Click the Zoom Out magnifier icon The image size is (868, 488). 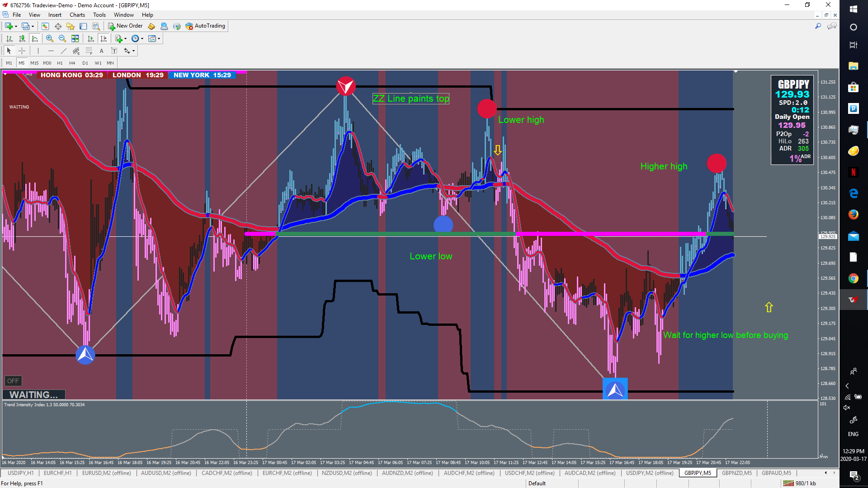coord(62,38)
